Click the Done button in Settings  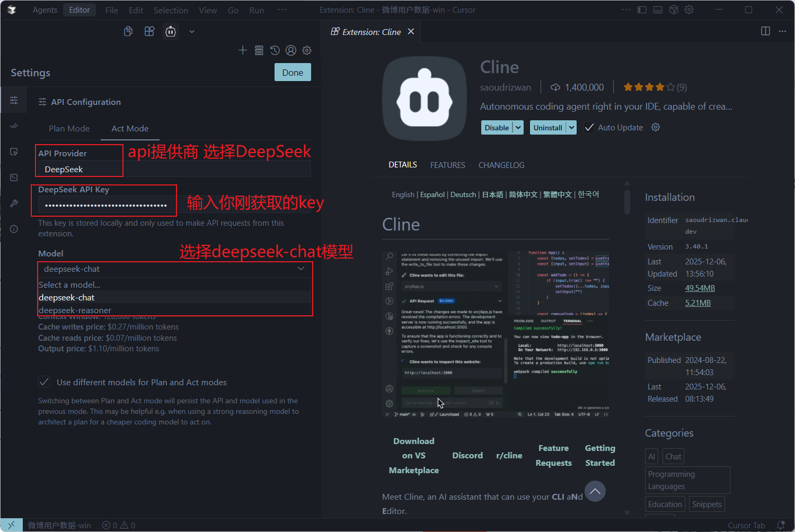(293, 72)
